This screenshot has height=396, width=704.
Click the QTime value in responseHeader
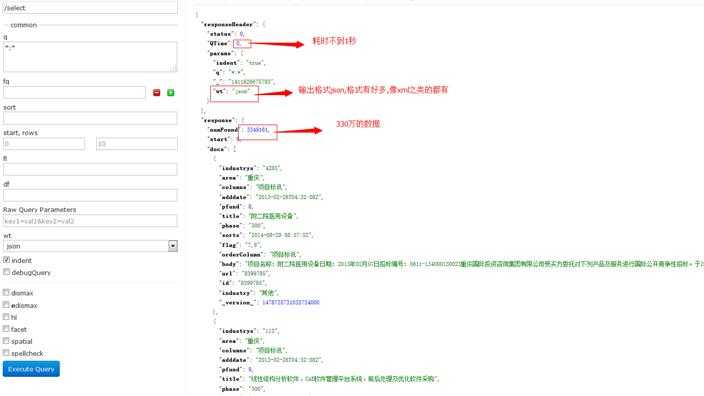[x=238, y=43]
